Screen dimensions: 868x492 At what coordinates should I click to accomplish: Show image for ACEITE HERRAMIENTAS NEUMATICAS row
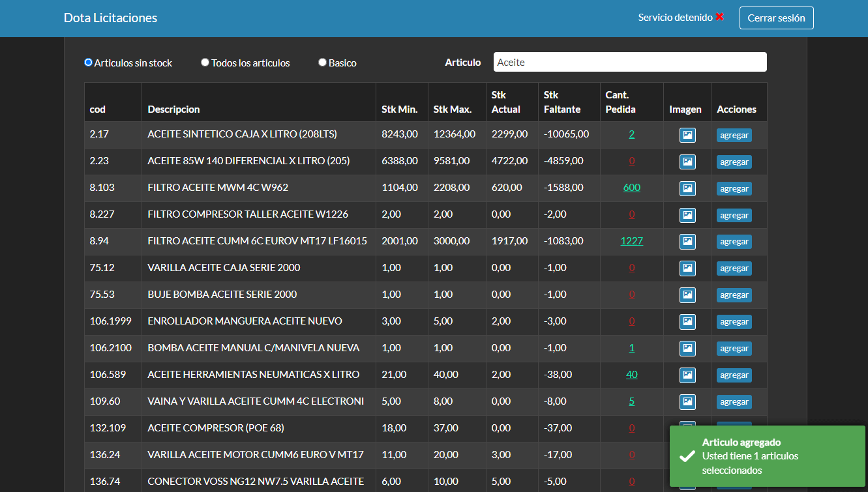(x=687, y=375)
